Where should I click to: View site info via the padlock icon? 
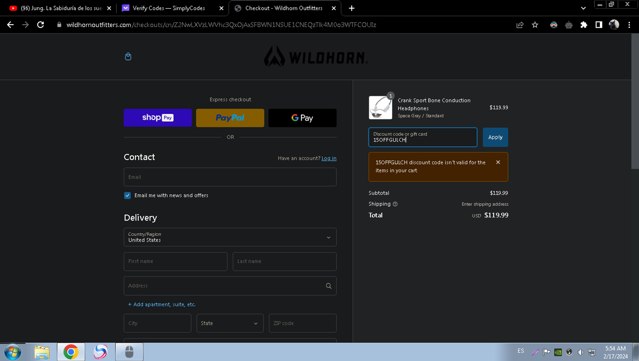59,25
